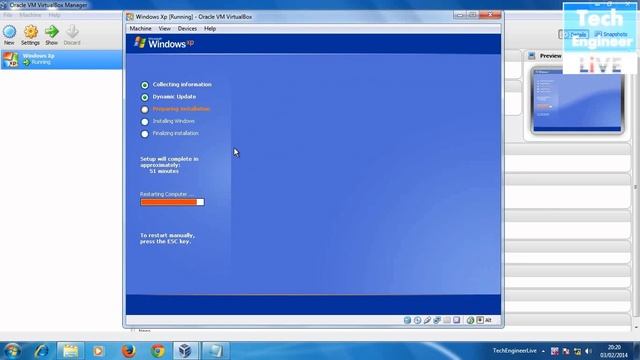
Task: Click the Finalizing installation step indicator
Action: pos(144,134)
